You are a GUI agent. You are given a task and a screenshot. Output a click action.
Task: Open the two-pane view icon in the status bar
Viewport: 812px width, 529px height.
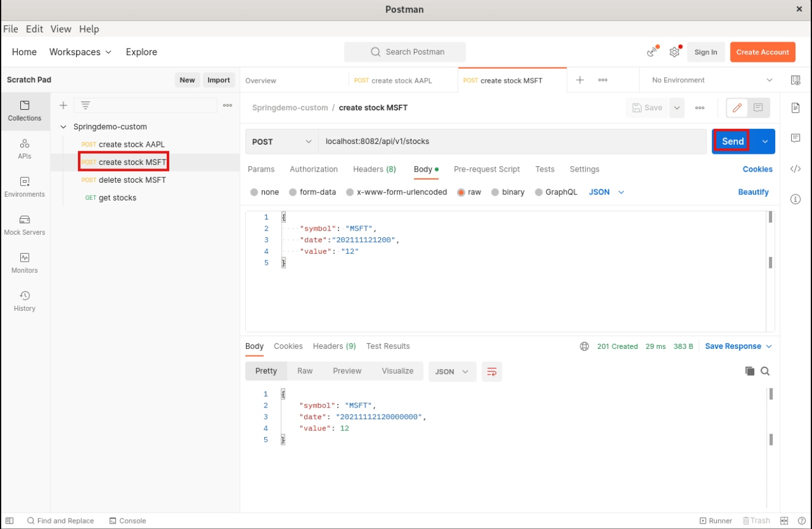click(x=784, y=521)
